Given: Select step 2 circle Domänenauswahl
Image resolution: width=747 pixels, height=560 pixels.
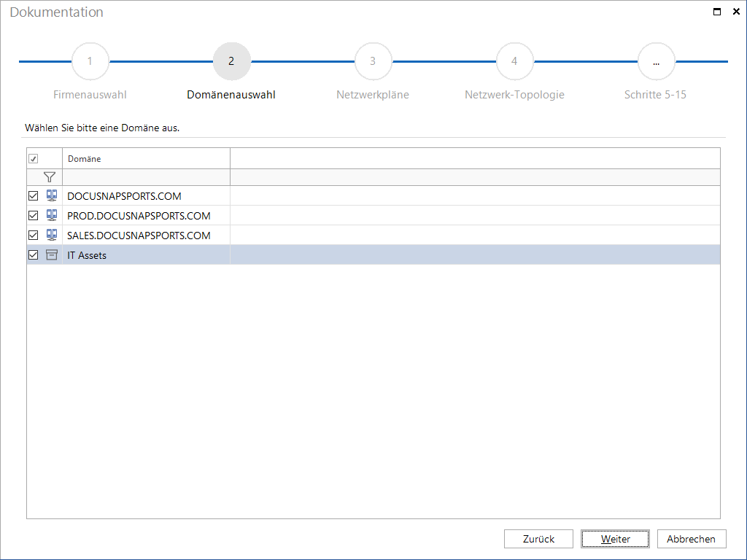Looking at the screenshot, I should tap(231, 61).
